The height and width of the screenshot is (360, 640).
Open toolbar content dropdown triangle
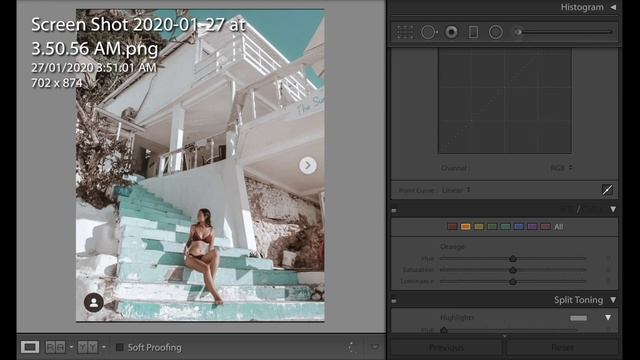(375, 347)
